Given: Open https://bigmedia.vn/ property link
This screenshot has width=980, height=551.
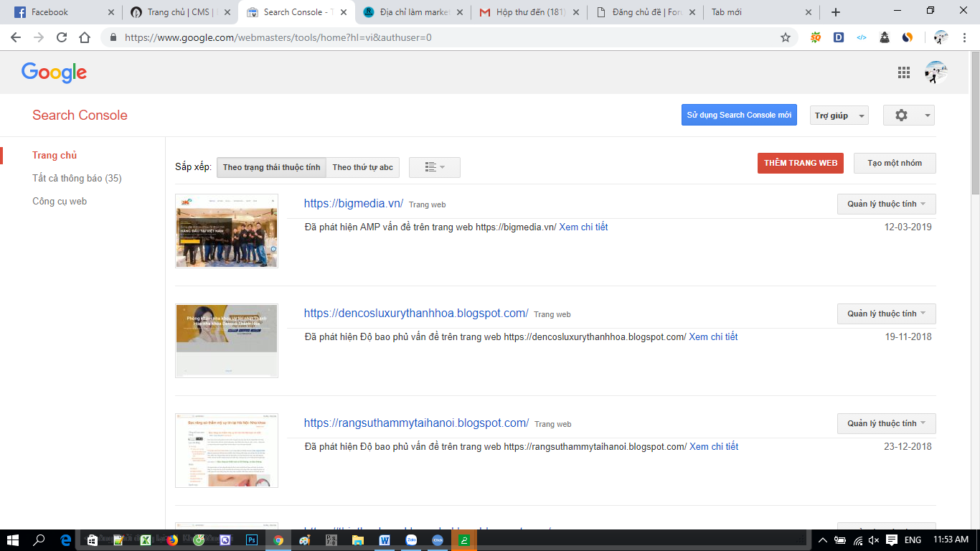Looking at the screenshot, I should (x=354, y=204).
